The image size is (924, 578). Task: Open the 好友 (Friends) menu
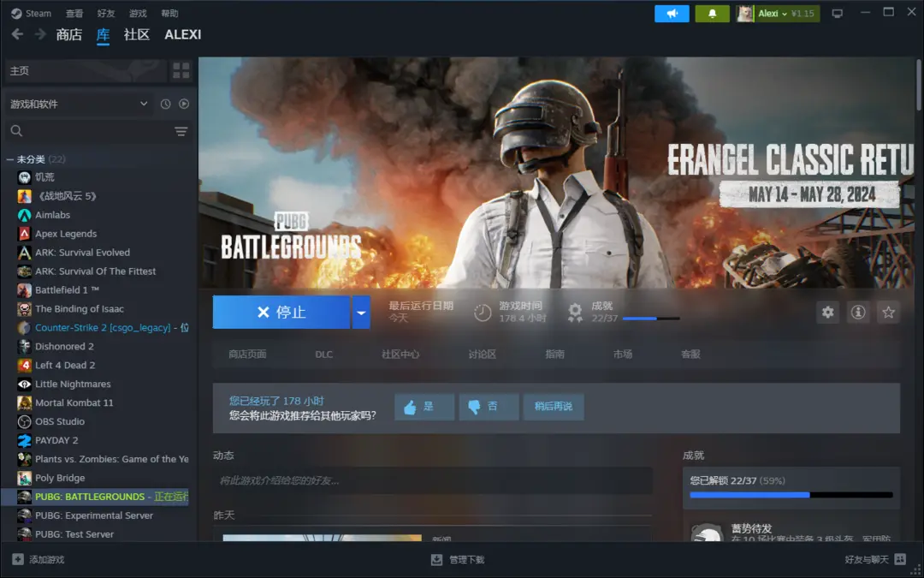[106, 13]
